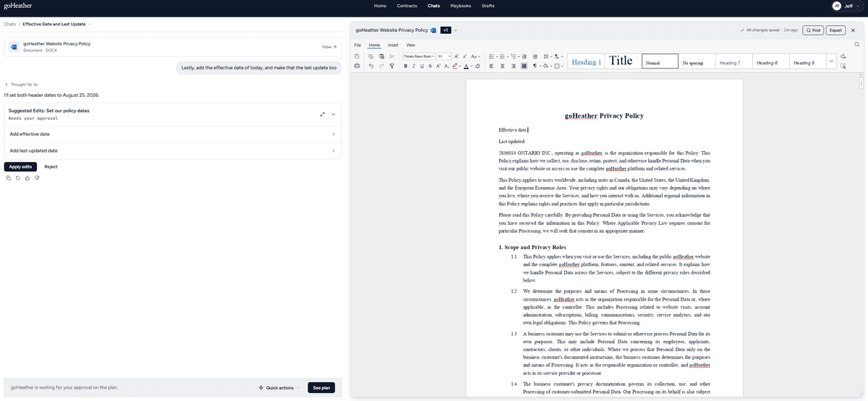Open the numbered list dropdown
This screenshot has width=868, height=401.
tap(508, 56)
